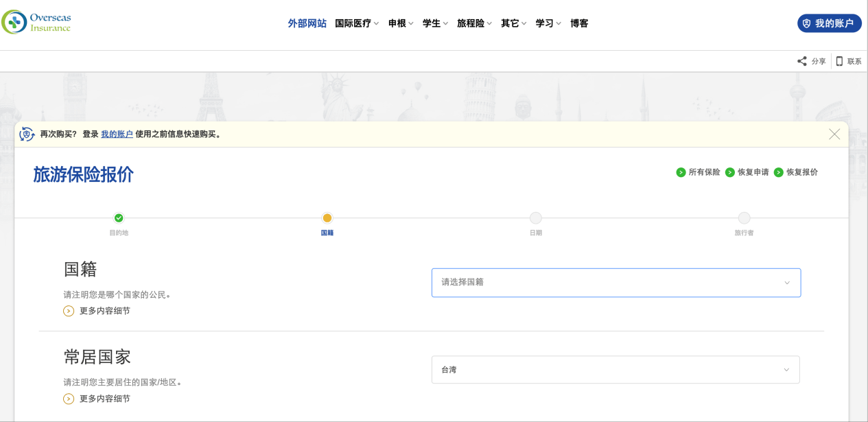Image resolution: width=868 pixels, height=422 pixels.
Task: Expand the 国际医疗 menu
Action: [x=357, y=23]
